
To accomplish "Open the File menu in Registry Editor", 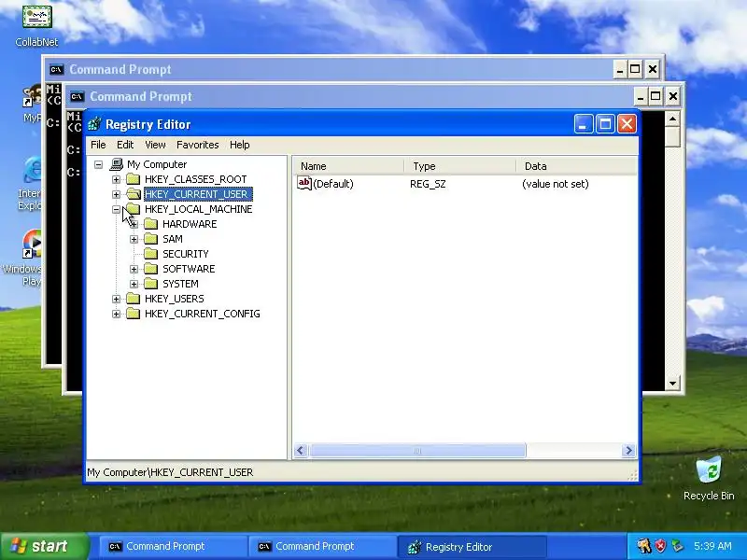I will (98, 145).
